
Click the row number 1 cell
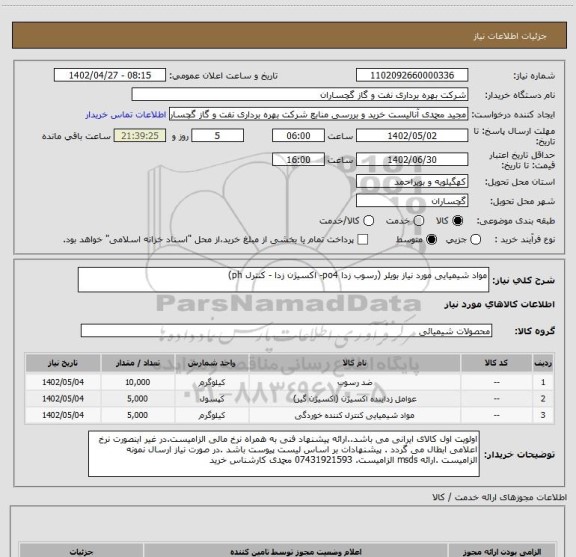point(543,382)
